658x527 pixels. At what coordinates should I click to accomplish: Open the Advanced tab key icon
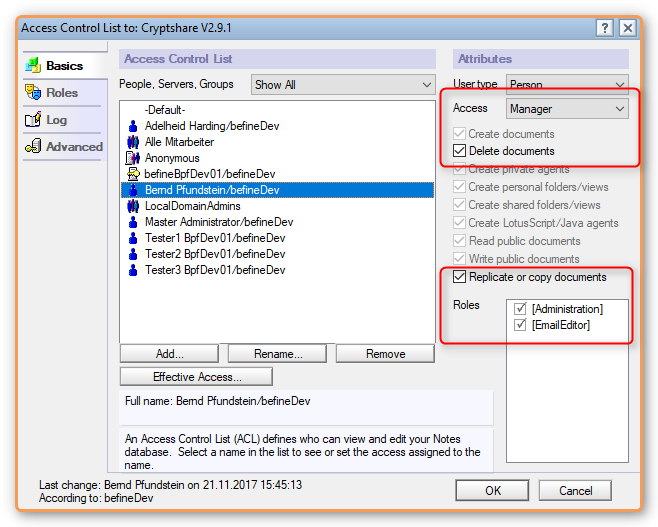[33, 146]
